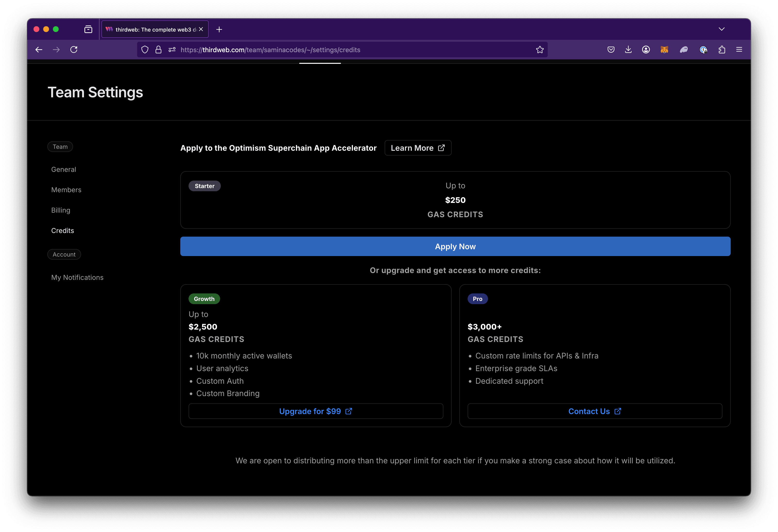
Task: Open Learn More about the Accelerator
Action: (418, 148)
